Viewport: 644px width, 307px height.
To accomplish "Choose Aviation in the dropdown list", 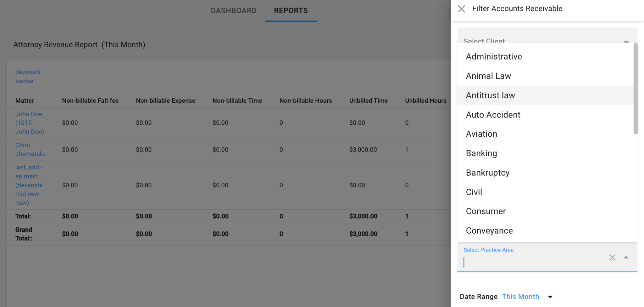I will tap(481, 134).
